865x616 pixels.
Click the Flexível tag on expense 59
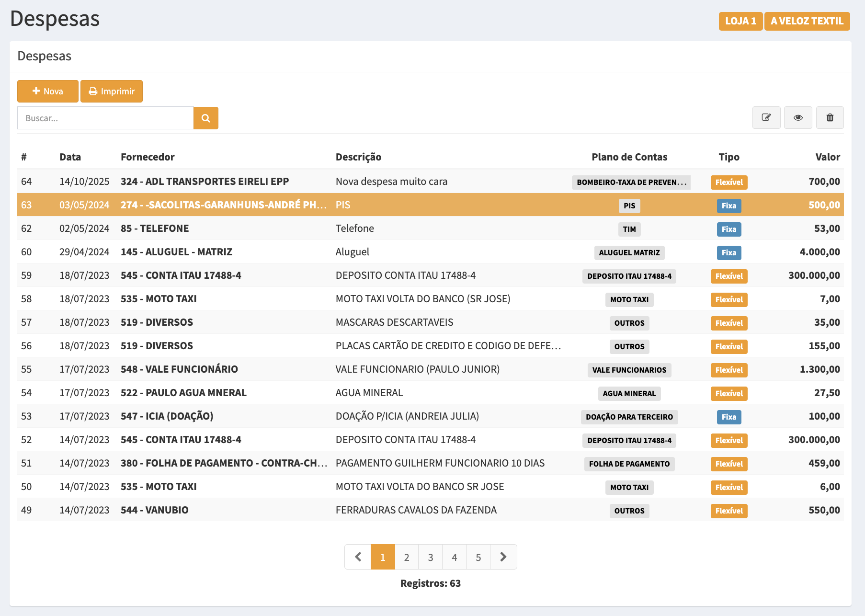click(728, 276)
